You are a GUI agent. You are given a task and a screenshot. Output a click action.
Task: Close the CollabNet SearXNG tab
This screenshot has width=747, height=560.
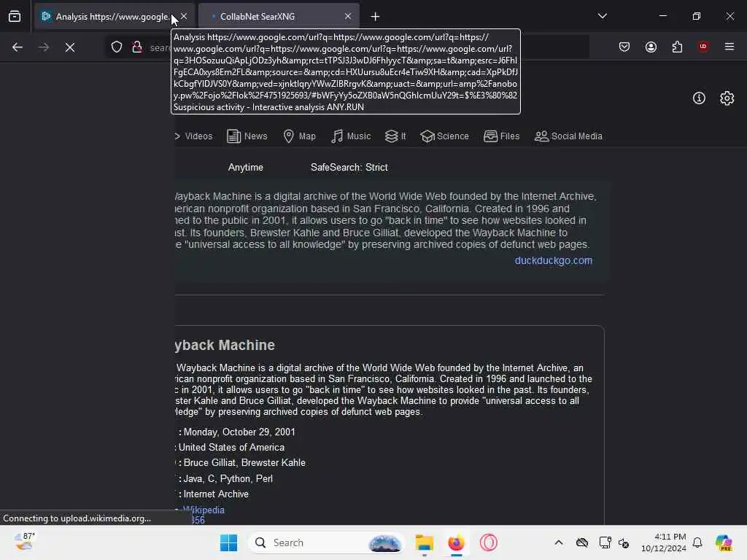(x=348, y=16)
